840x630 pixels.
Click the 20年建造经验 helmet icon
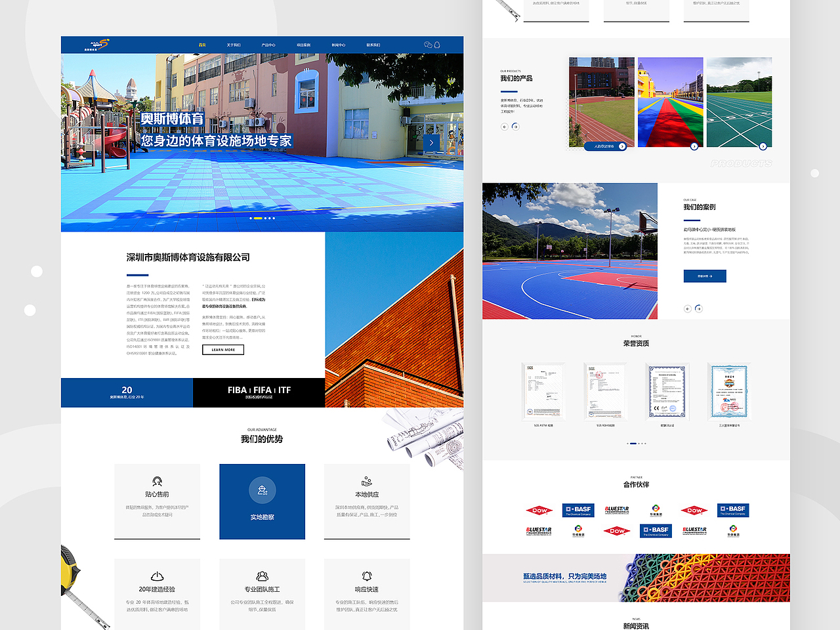(x=157, y=576)
